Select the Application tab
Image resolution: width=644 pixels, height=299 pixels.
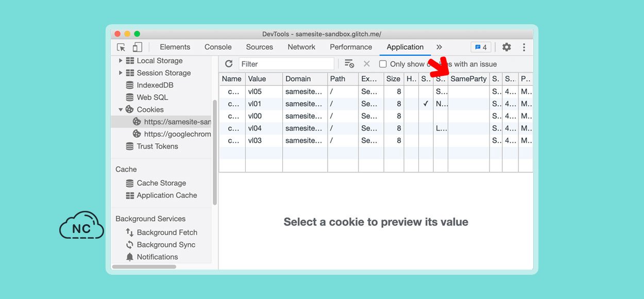(405, 47)
